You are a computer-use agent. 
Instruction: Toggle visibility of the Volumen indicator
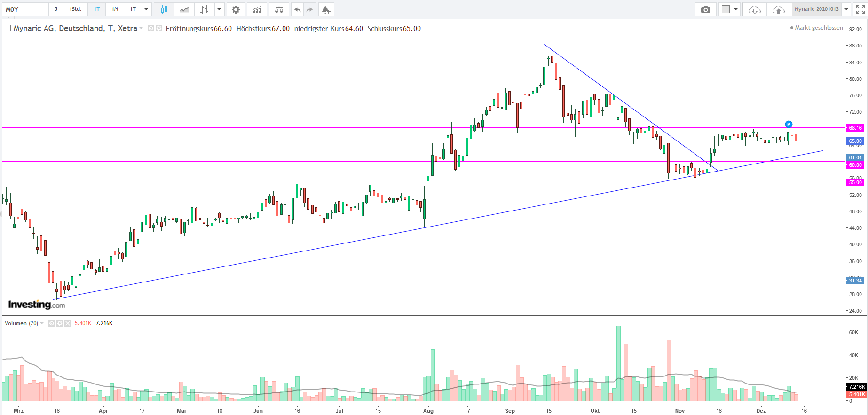[52, 323]
